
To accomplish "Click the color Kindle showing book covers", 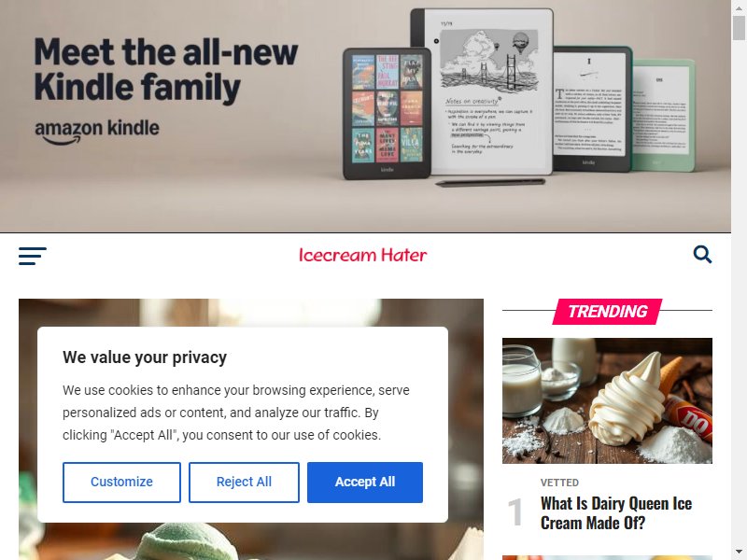I will pyautogui.click(x=387, y=113).
